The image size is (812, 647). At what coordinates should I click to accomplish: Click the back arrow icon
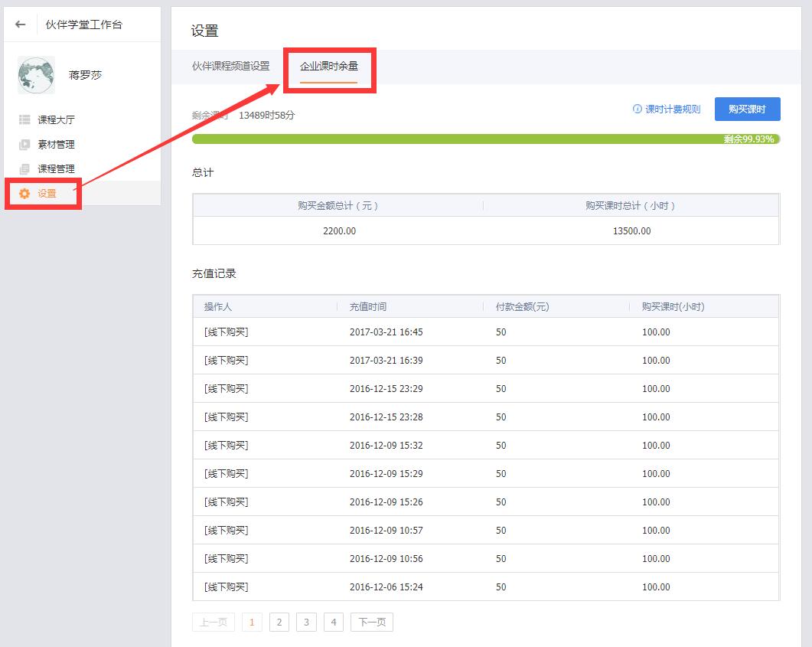point(20,25)
